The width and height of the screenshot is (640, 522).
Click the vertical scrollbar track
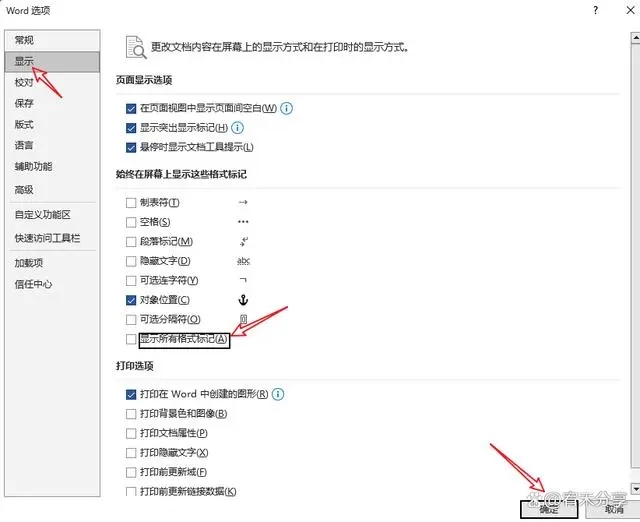tap(636, 261)
